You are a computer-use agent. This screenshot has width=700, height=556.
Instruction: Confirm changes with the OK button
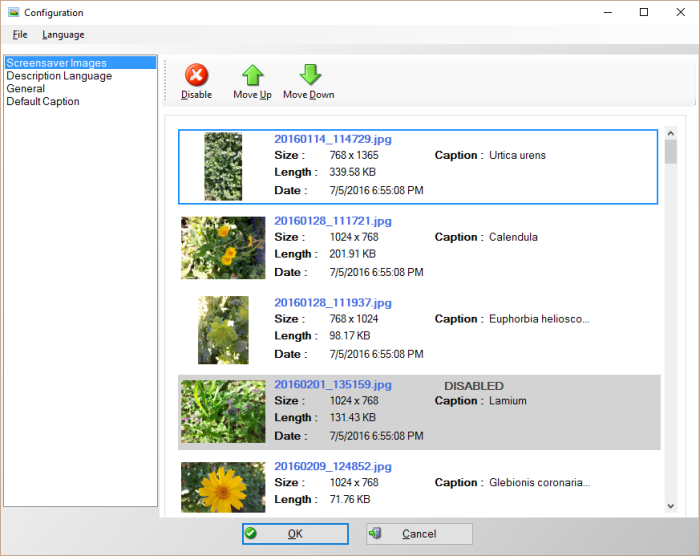[295, 534]
